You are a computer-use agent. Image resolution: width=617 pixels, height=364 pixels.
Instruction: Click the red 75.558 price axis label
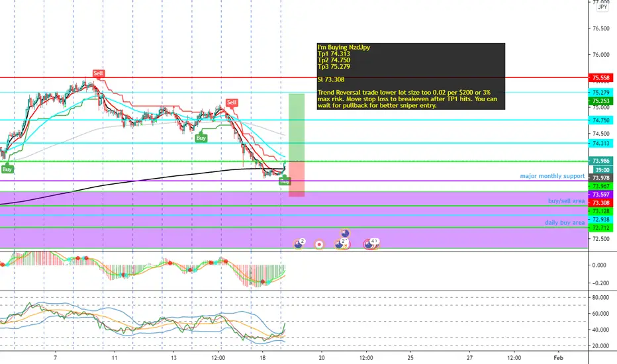click(x=600, y=78)
